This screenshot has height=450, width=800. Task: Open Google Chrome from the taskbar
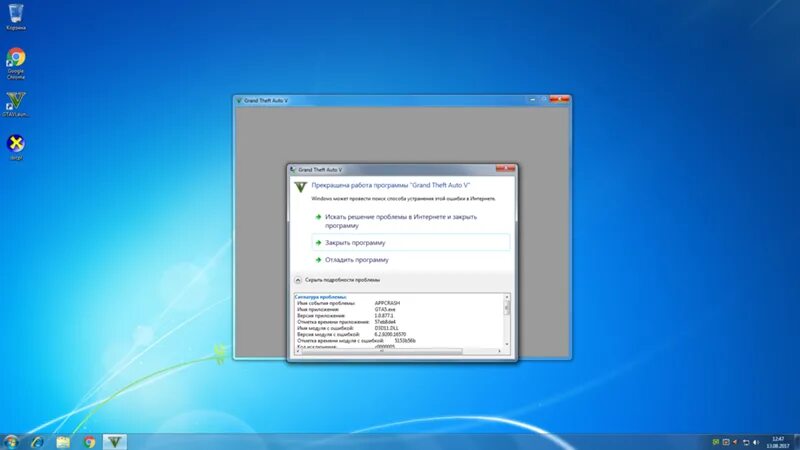coord(89,442)
